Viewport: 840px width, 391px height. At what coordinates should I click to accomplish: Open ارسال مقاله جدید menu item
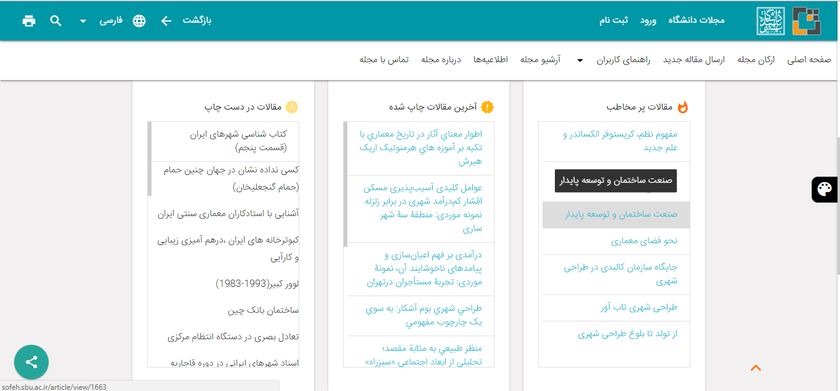(694, 60)
